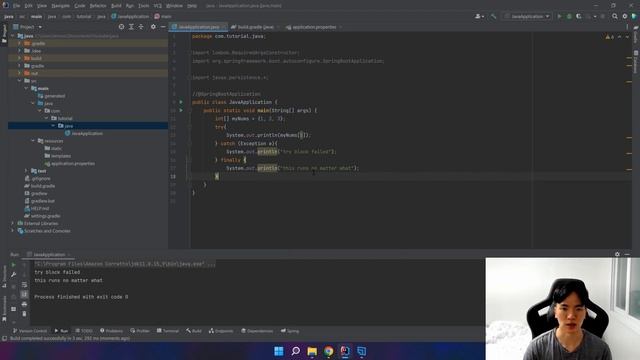Open Profiler tool window

pyautogui.click(x=140, y=331)
